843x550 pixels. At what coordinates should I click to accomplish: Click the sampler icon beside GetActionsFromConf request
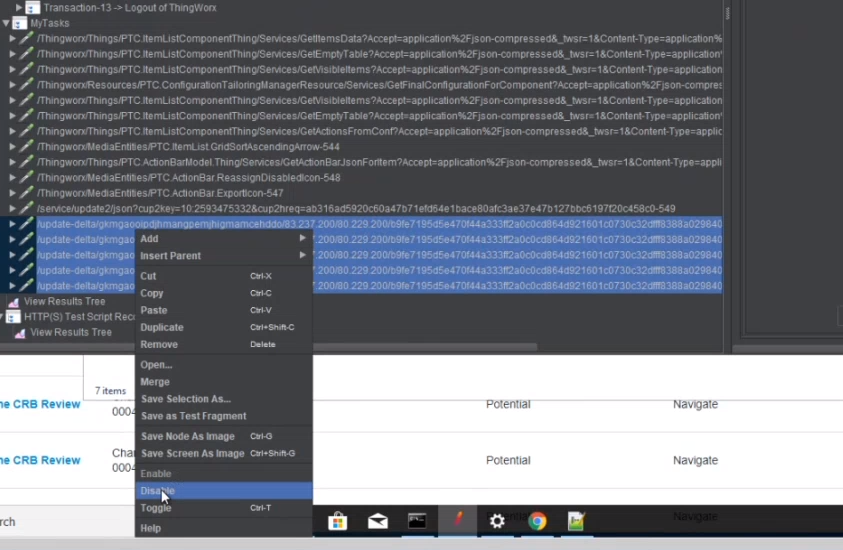click(x=26, y=131)
